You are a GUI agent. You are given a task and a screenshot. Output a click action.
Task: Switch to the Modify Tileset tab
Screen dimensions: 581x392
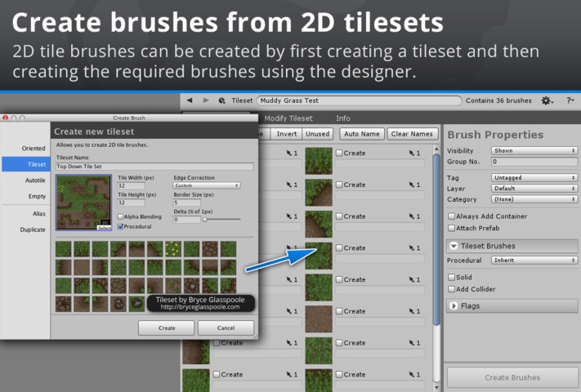click(x=288, y=118)
